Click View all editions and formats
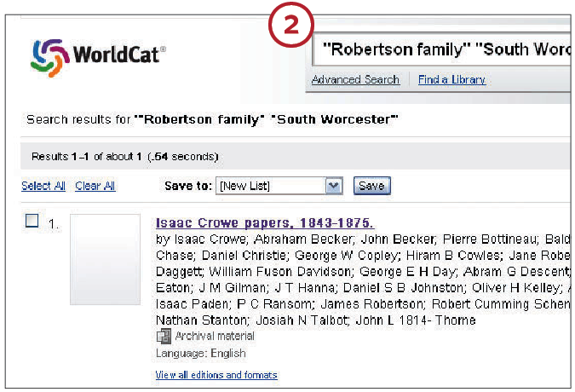The width and height of the screenshot is (575, 392). (x=216, y=375)
